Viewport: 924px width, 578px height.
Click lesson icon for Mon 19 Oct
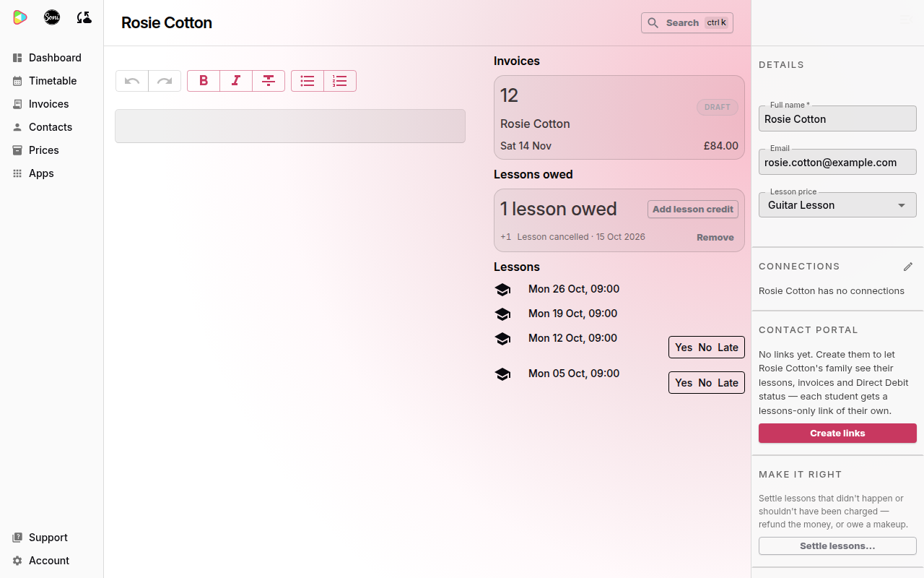pyautogui.click(x=502, y=314)
